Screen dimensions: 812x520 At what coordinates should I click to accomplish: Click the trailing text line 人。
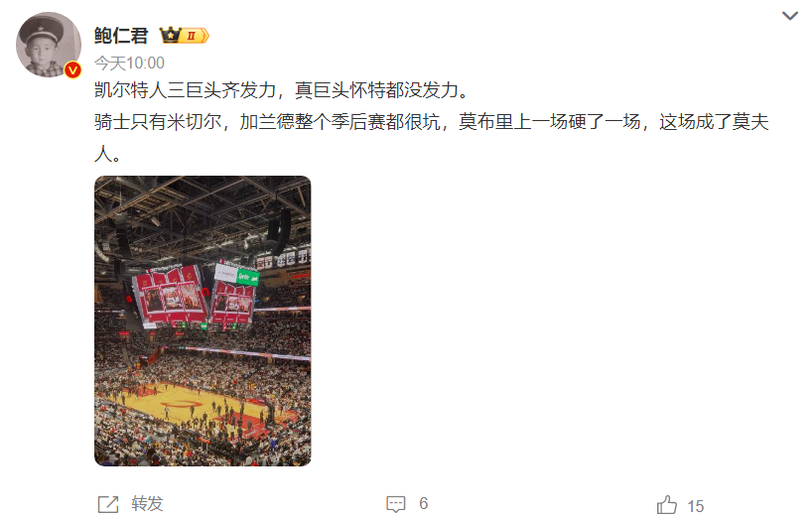tap(108, 154)
